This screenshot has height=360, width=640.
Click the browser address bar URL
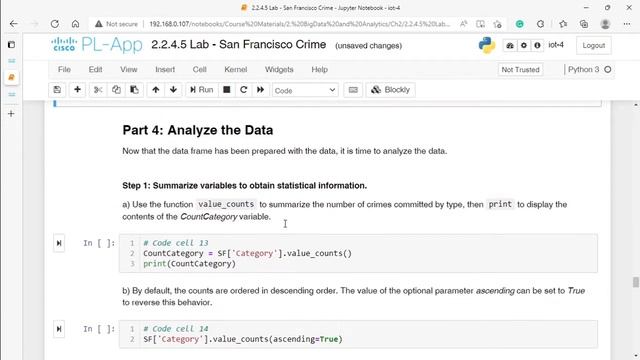[x=300, y=24]
